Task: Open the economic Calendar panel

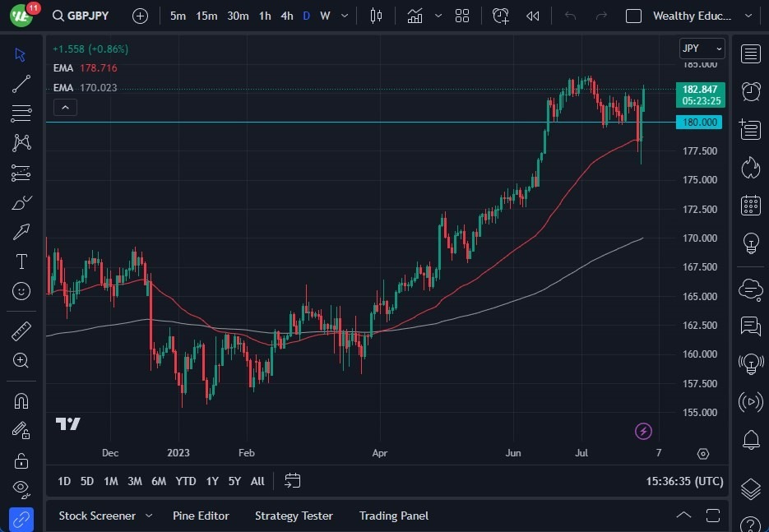Action: point(750,205)
